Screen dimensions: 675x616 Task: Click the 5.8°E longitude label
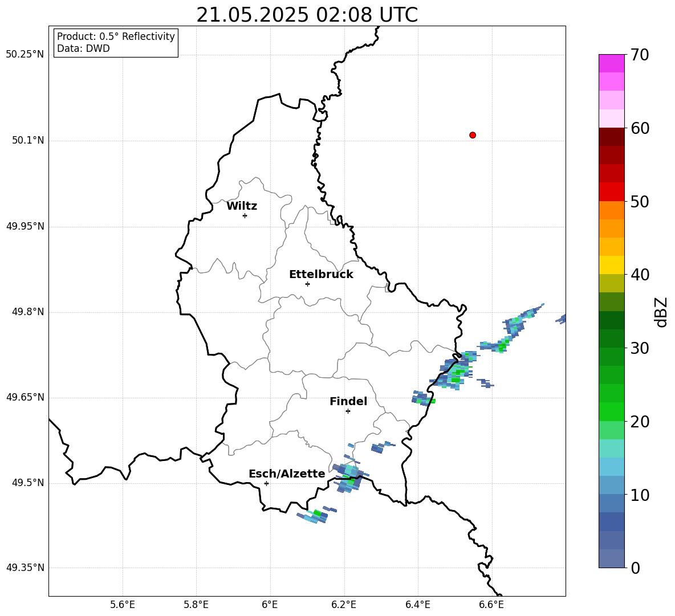pos(196,605)
